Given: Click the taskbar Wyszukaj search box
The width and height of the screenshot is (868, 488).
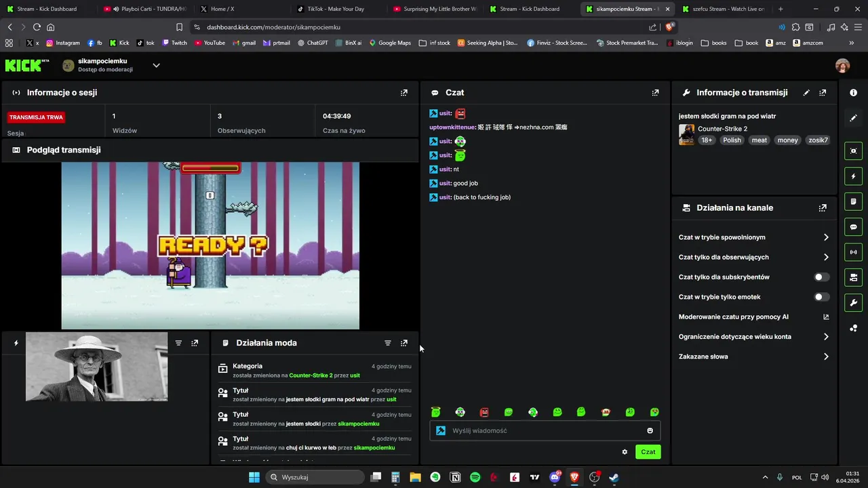Looking at the screenshot, I should point(315,477).
